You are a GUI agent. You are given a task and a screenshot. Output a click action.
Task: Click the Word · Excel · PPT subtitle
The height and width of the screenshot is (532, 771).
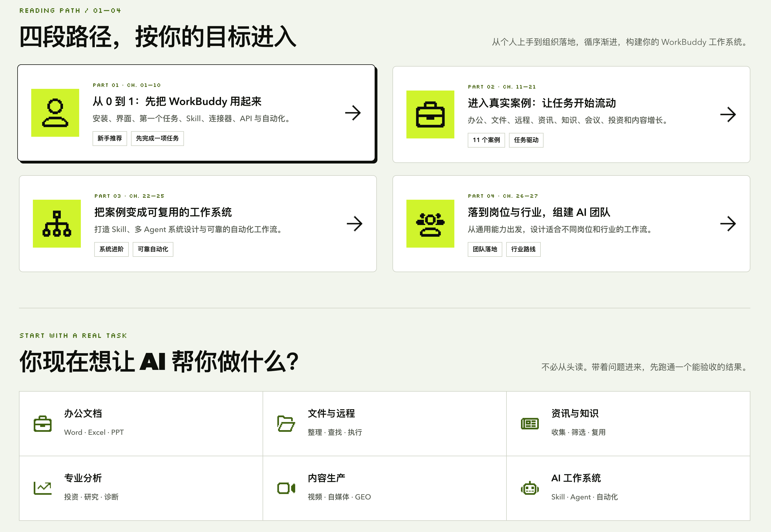pos(94,432)
